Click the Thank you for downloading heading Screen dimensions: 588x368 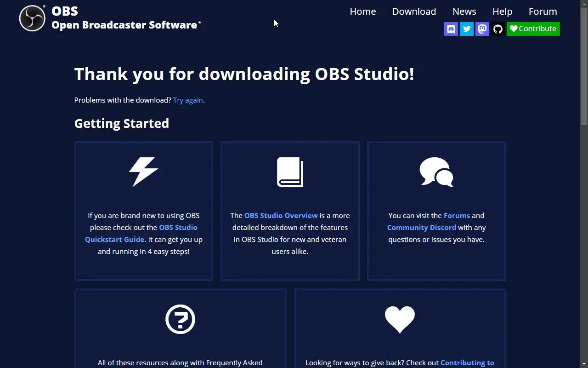pyautogui.click(x=244, y=74)
